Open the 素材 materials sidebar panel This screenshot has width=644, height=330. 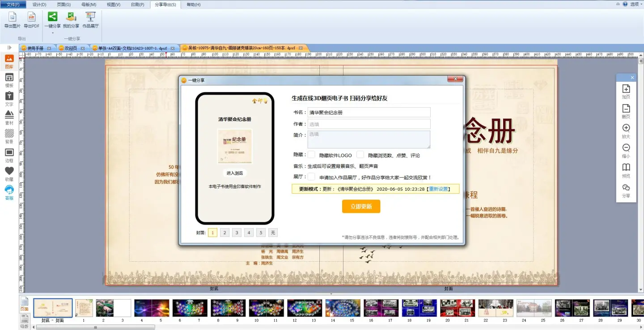click(x=9, y=118)
